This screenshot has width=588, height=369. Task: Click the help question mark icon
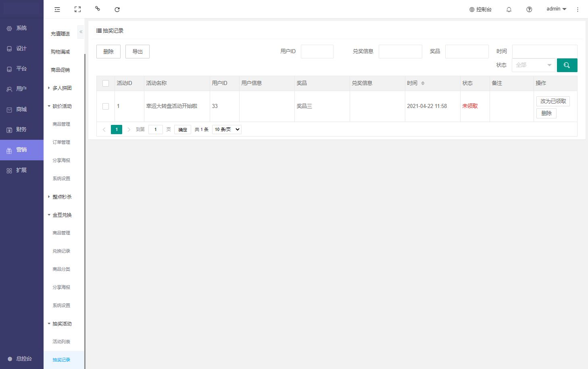click(529, 9)
